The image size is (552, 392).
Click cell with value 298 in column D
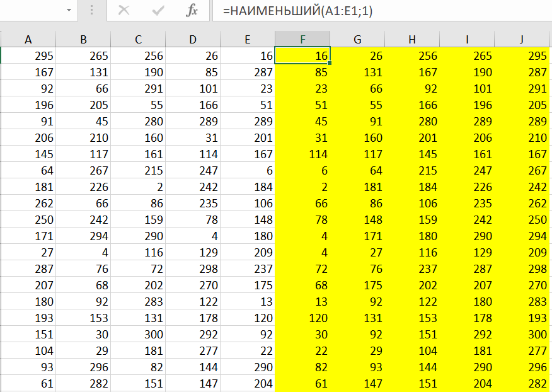click(193, 269)
